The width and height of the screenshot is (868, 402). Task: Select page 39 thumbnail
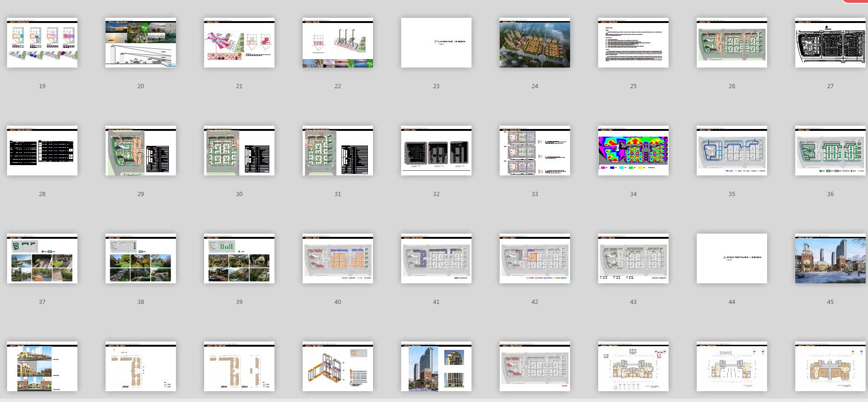[x=239, y=258]
